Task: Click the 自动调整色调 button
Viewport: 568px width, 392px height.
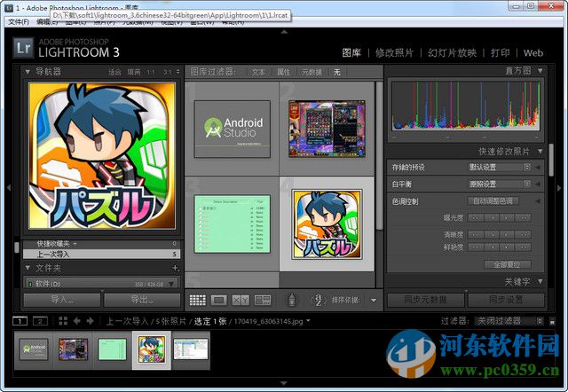Action: [493, 201]
